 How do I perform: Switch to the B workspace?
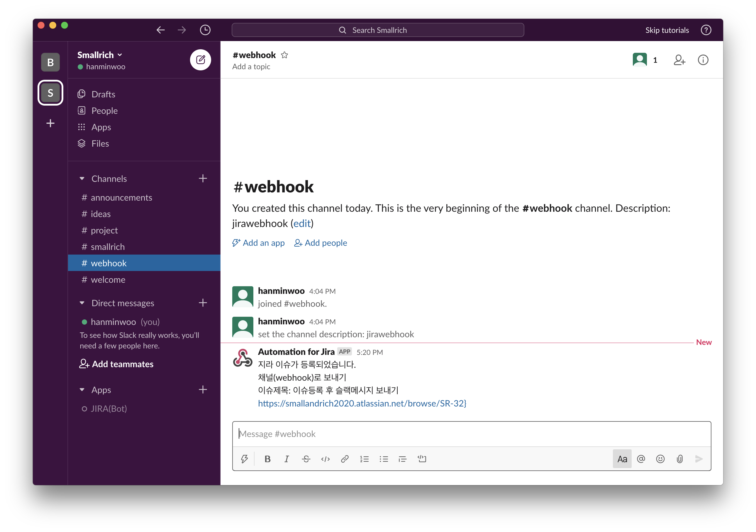[50, 62]
